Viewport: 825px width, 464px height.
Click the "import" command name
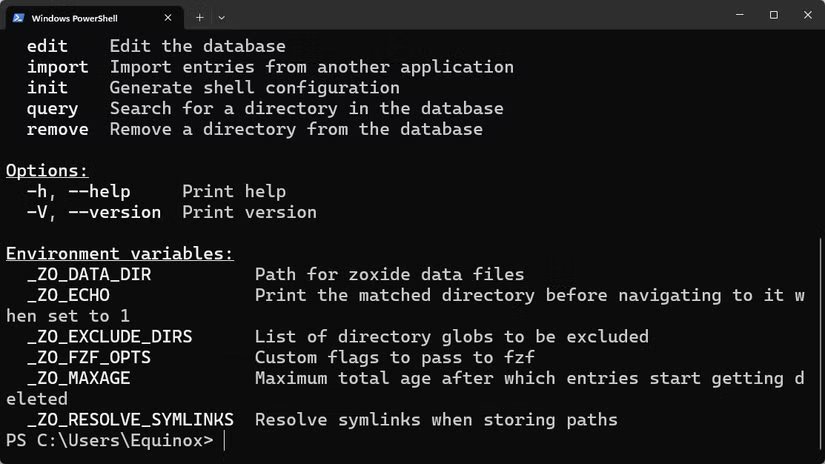[57, 67]
